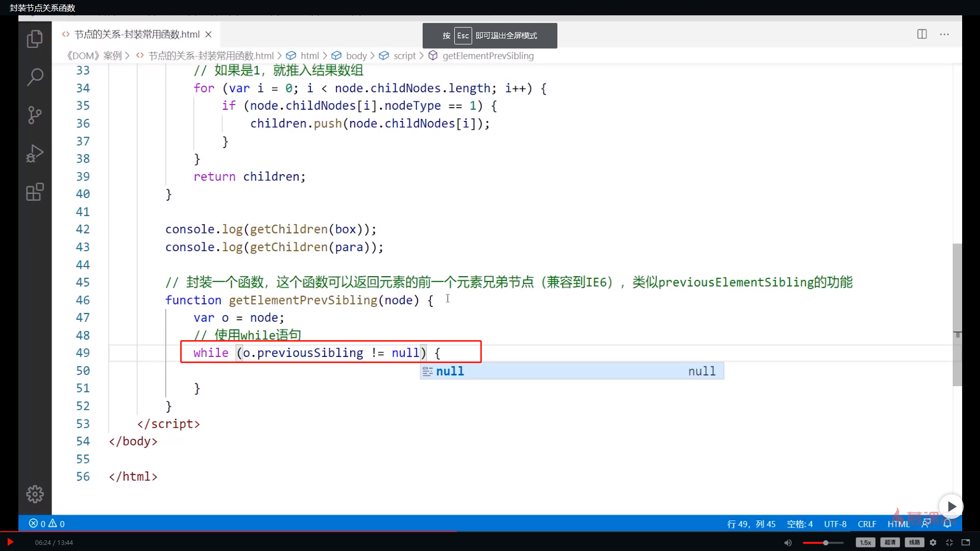Click the 'return children;' code line
The image size is (980, 551).
point(249,177)
